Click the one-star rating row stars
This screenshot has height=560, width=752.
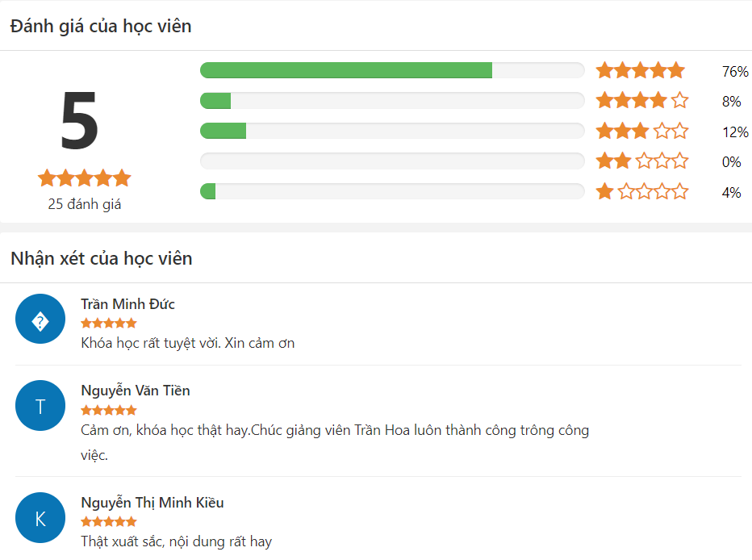[x=642, y=191]
